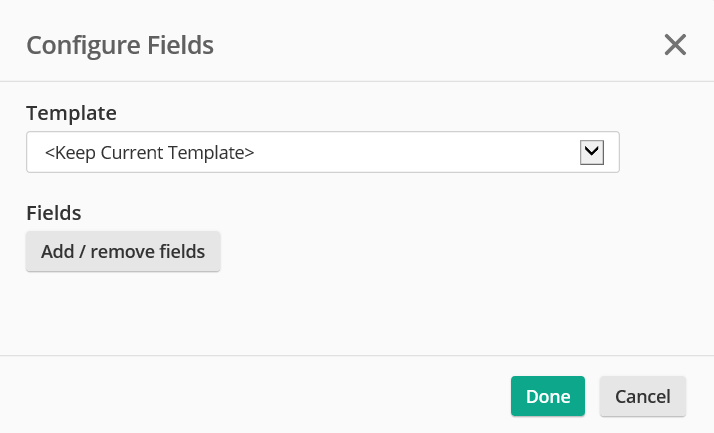Click the Template label

71,112
